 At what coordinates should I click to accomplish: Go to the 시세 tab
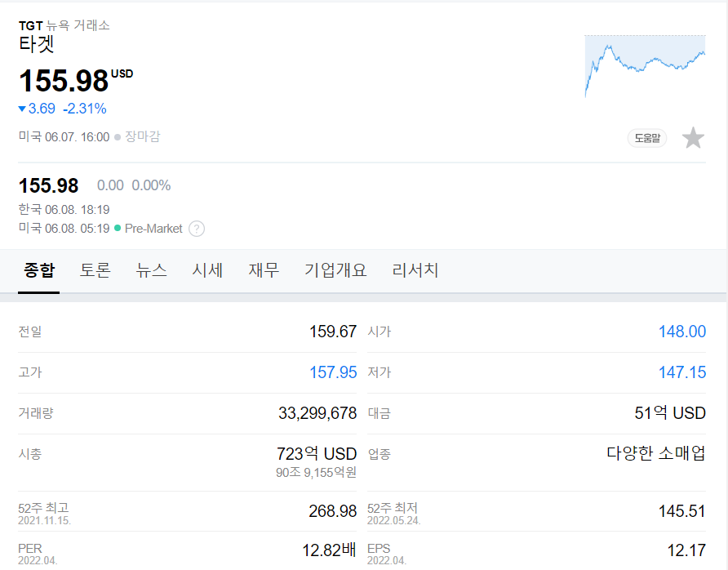point(207,270)
